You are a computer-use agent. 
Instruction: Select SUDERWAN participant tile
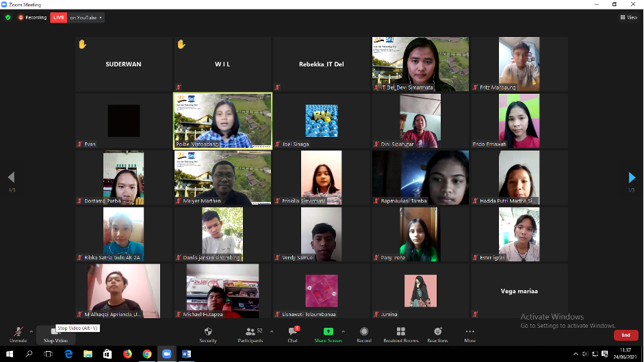click(x=123, y=64)
